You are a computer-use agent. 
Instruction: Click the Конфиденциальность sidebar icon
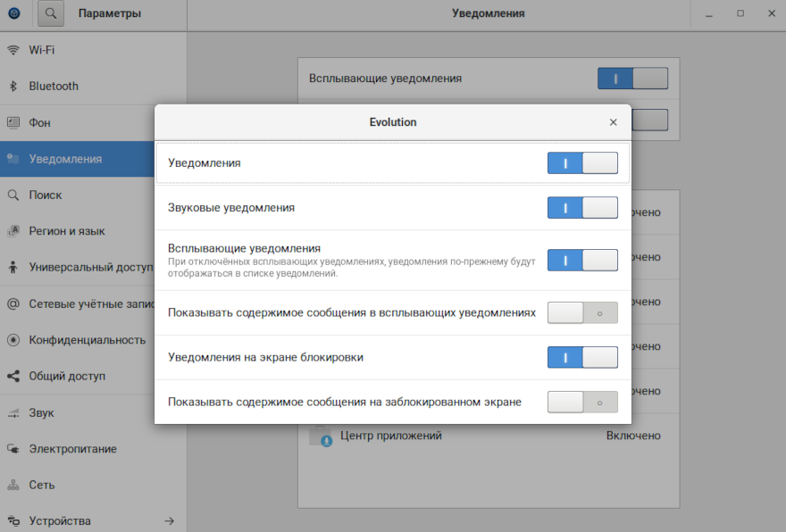[13, 340]
